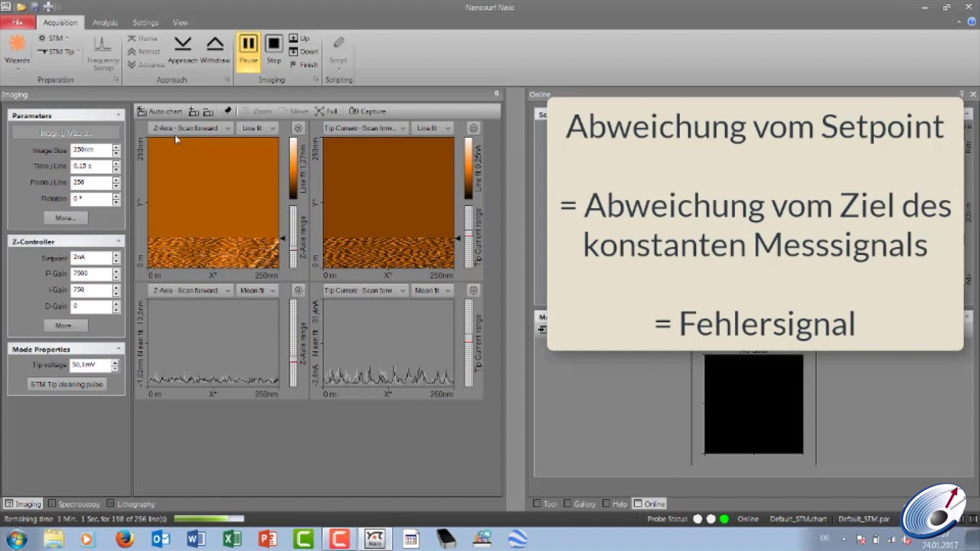Open top-left Line fit filter dropdown

click(256, 128)
